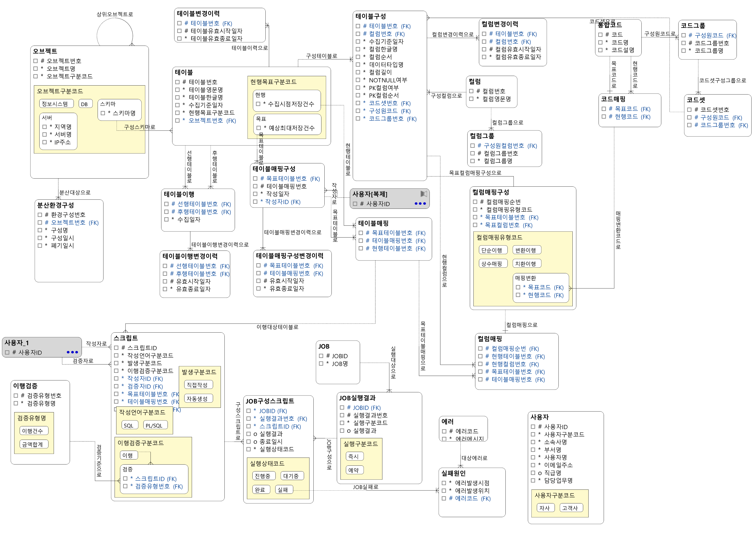Toggle the JOB명 checkbox in JOB entity

click(321, 364)
